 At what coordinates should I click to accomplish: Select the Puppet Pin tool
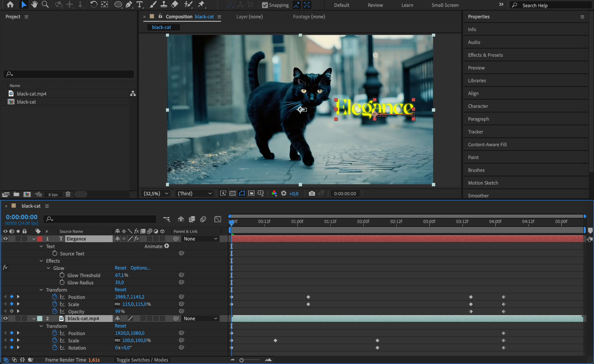point(201,4)
